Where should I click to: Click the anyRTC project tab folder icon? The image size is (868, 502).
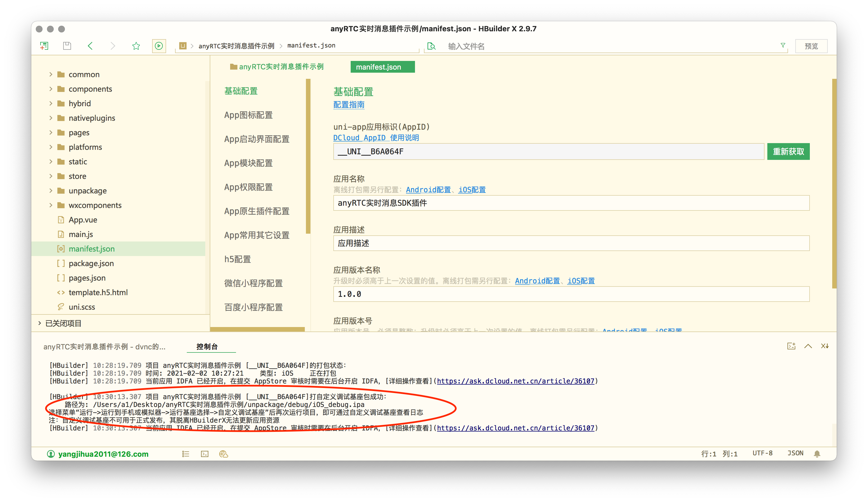point(233,67)
